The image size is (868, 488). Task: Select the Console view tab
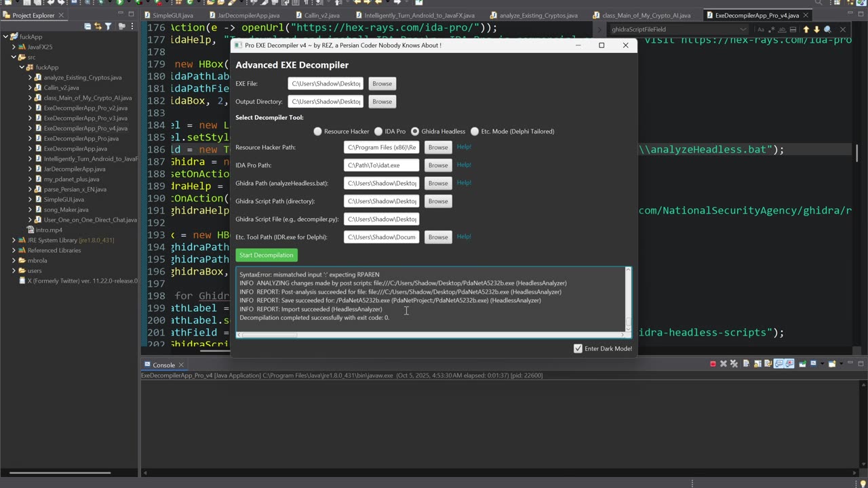(x=163, y=365)
